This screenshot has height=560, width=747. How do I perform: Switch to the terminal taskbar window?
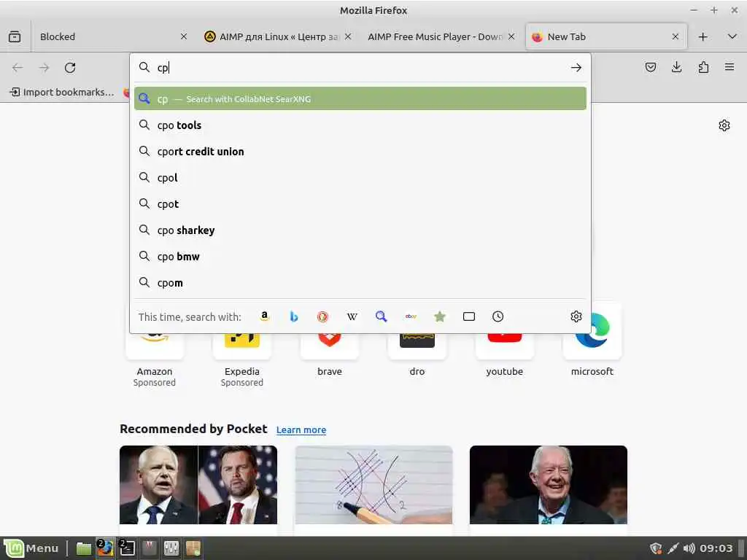coord(127,548)
